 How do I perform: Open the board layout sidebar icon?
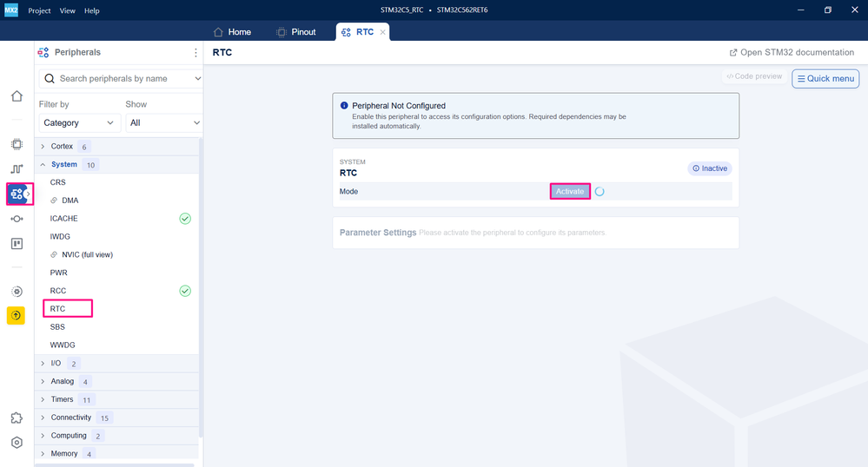click(x=17, y=243)
